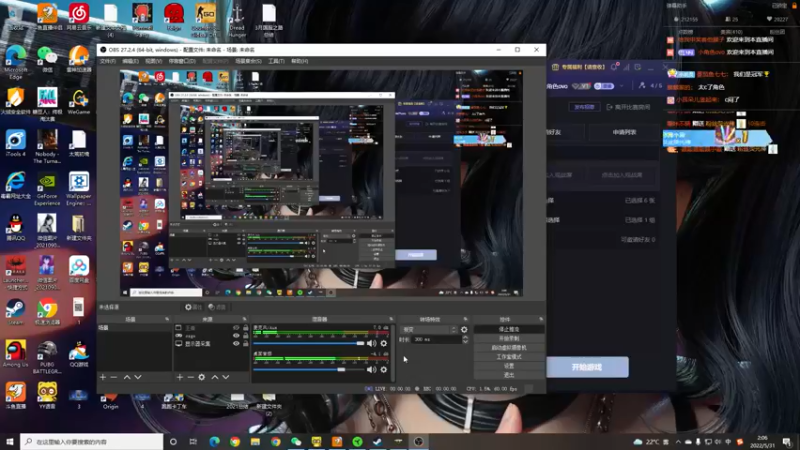
Task: Click the 开始游戏 button in the game lobby window
Action: pyautogui.click(x=587, y=367)
